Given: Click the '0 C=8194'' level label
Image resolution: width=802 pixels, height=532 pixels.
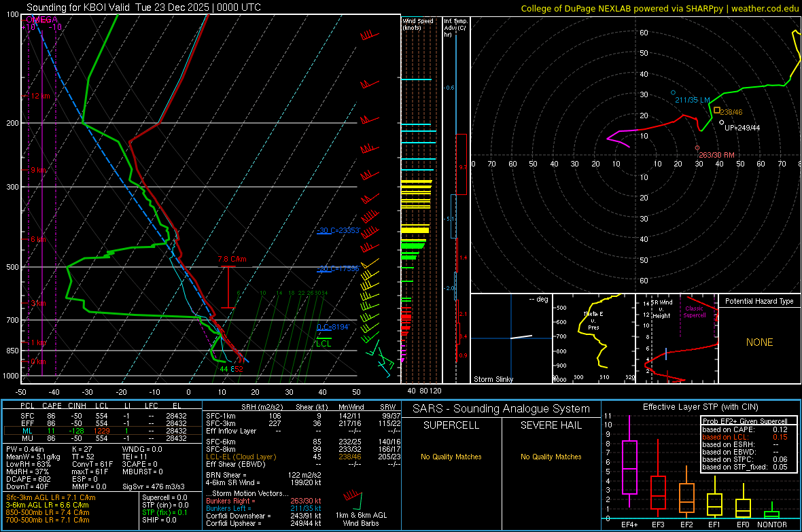Looking at the screenshot, I should tap(333, 327).
